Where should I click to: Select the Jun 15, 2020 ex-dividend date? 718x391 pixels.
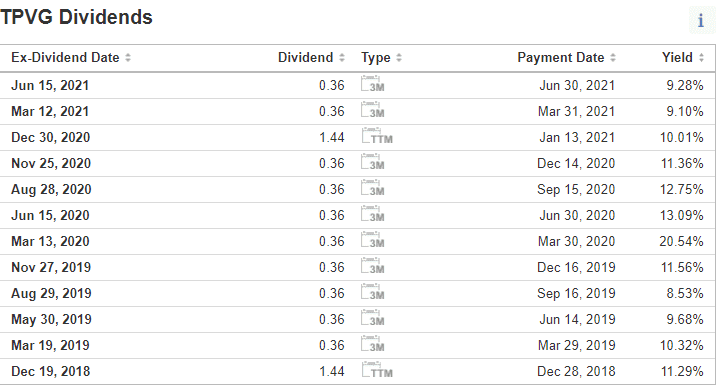[x=50, y=216]
